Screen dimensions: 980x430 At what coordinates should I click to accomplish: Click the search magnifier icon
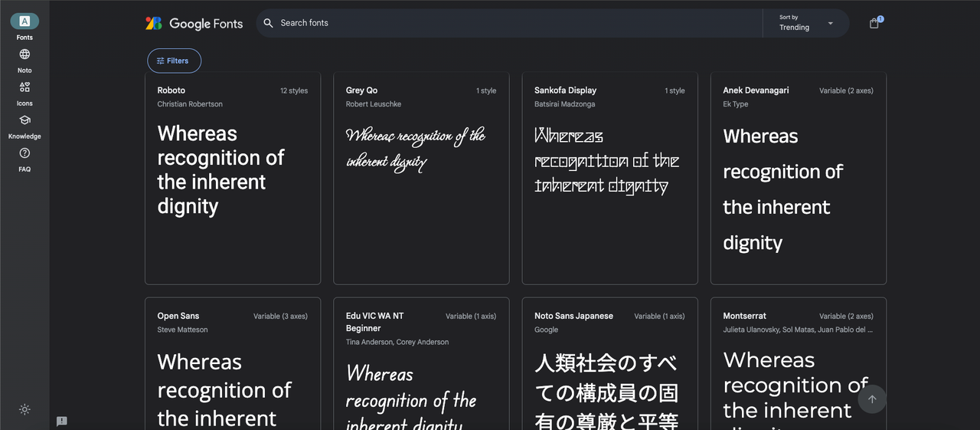[268, 23]
